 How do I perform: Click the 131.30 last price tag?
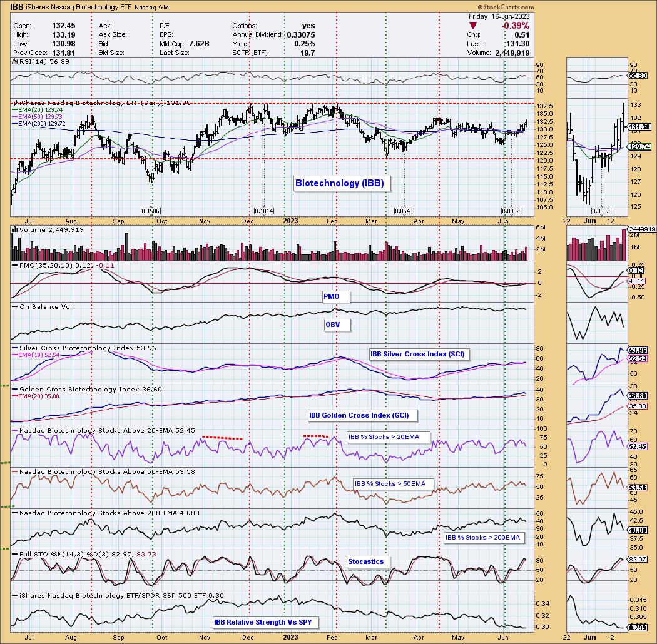(x=639, y=128)
